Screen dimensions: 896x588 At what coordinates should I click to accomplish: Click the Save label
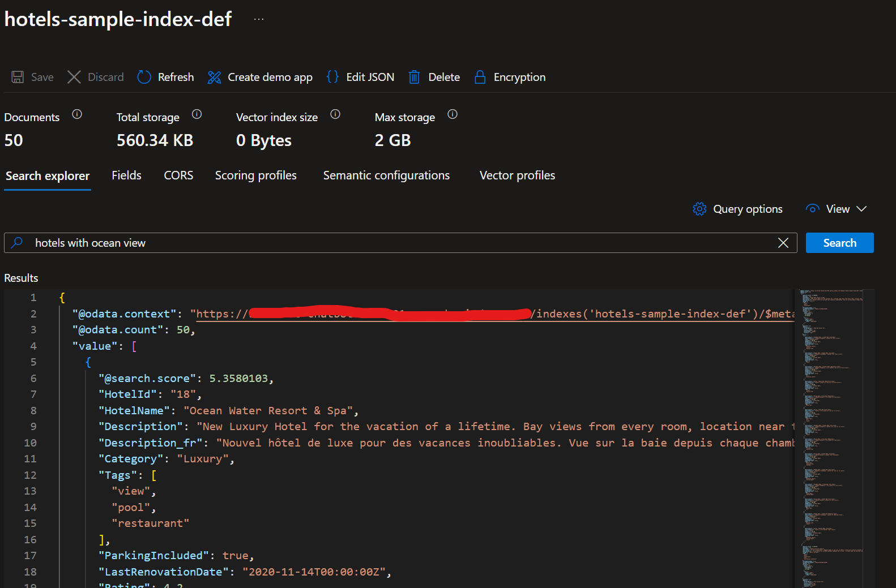(x=42, y=77)
